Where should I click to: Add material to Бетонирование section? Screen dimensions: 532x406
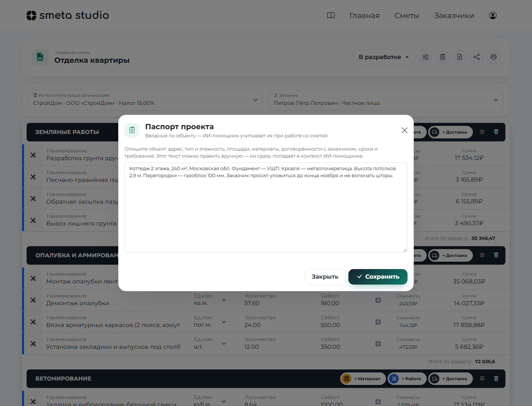pyautogui.click(x=363, y=379)
